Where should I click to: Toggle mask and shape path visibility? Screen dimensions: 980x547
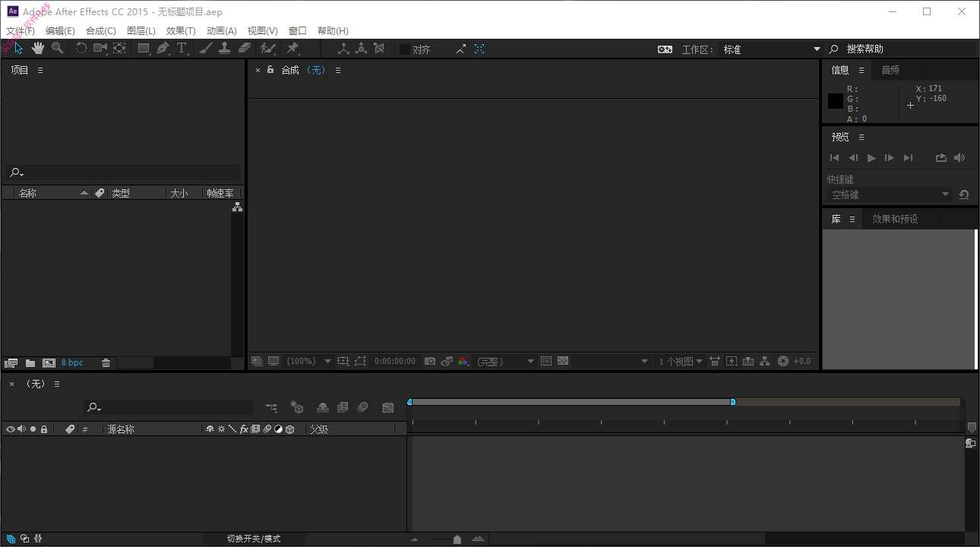[x=360, y=361]
